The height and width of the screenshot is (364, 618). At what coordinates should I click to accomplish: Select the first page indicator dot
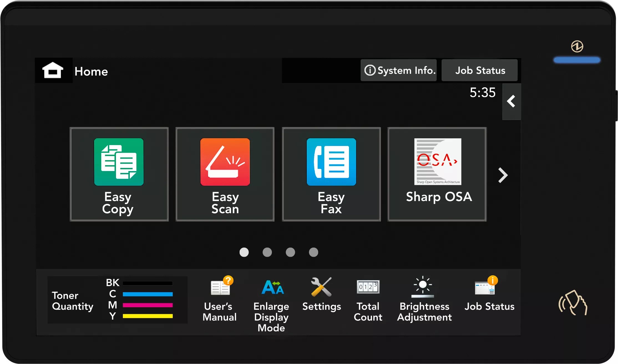pyautogui.click(x=244, y=252)
